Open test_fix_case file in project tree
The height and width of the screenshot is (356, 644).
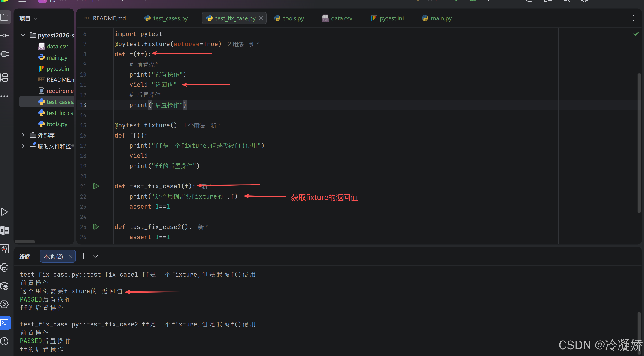click(56, 113)
